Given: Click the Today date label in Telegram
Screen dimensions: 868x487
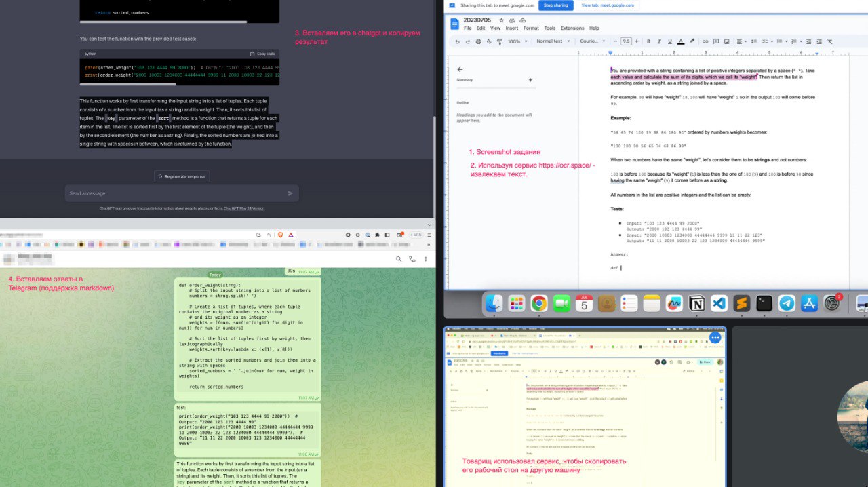Looking at the screenshot, I should point(215,275).
